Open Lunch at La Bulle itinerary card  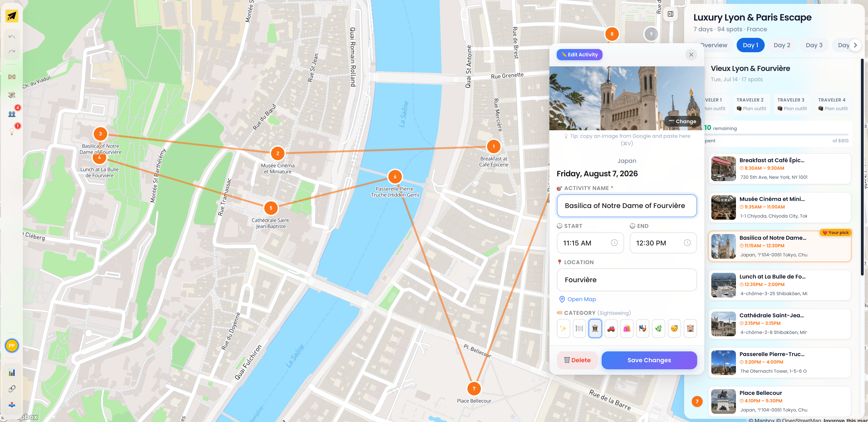pos(780,285)
